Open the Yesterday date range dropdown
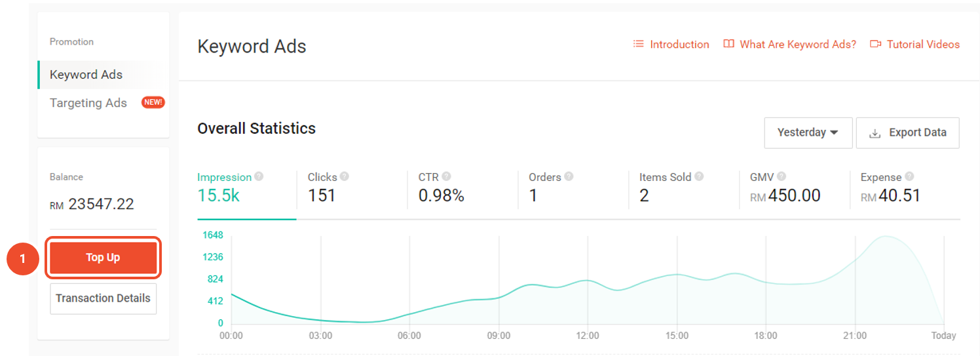The width and height of the screenshot is (980, 356). (x=808, y=133)
